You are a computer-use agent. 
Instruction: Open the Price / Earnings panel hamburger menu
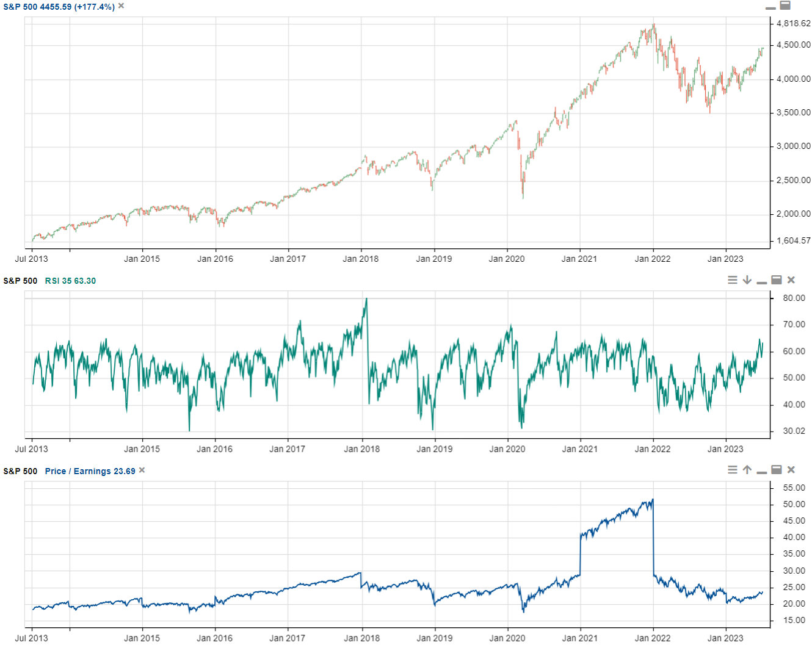click(x=733, y=470)
